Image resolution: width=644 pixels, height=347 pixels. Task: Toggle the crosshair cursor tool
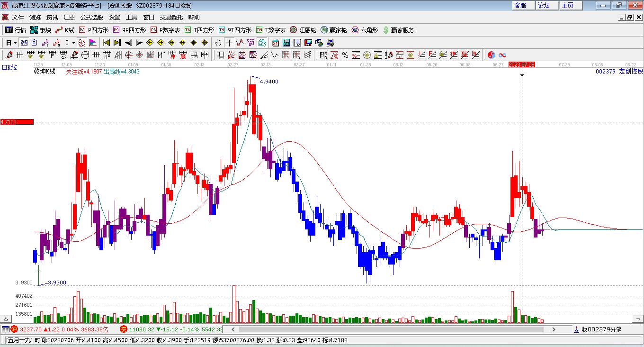tap(229, 43)
